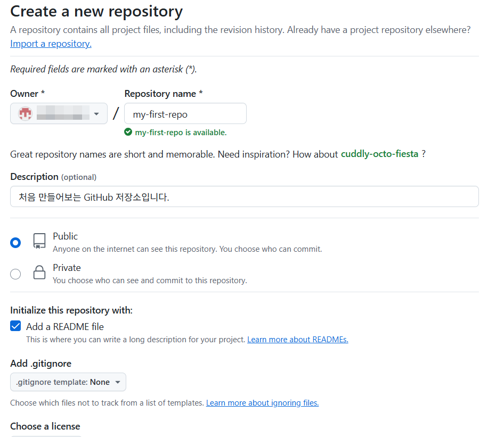Click the .gitignore template dropdown caret

(117, 382)
